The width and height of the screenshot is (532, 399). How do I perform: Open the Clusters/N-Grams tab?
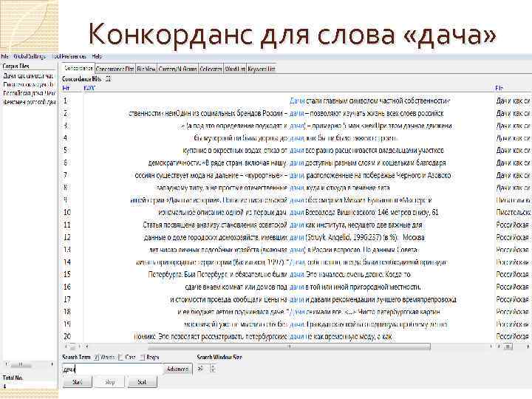177,69
